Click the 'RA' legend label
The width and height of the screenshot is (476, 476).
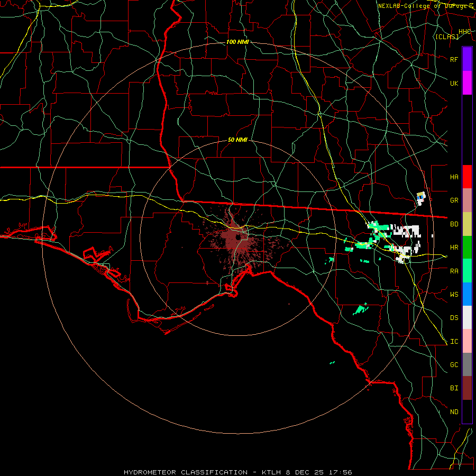(454, 271)
